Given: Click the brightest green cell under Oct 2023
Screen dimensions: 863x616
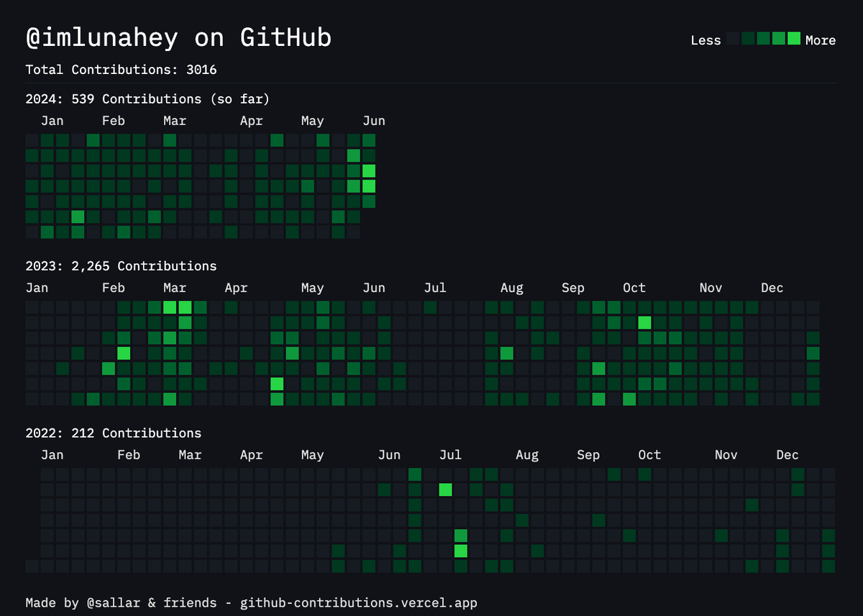Looking at the screenshot, I should 644,322.
